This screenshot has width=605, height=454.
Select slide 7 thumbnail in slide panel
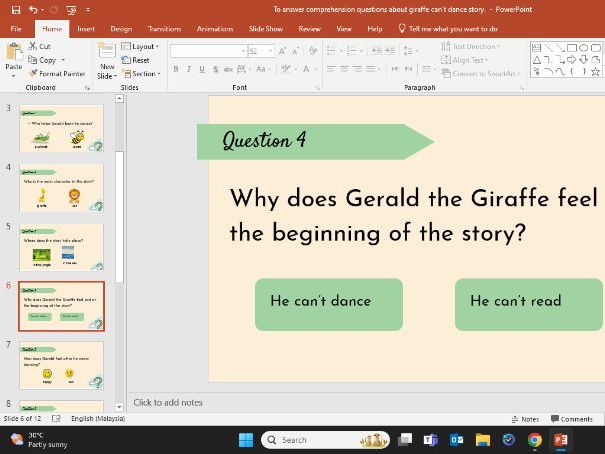(x=61, y=365)
